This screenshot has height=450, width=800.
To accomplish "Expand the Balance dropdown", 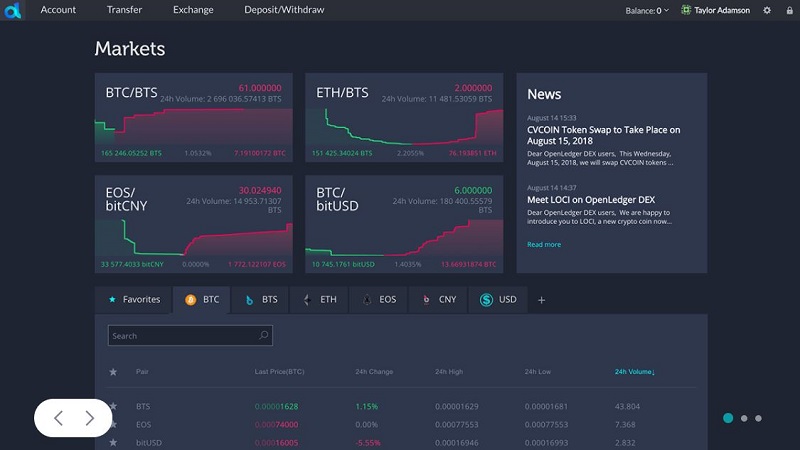I will 647,10.
